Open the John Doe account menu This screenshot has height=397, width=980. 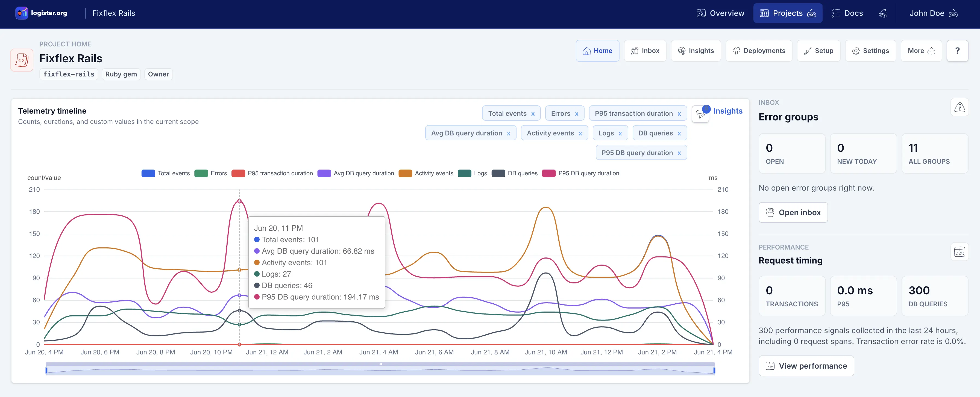coord(933,13)
